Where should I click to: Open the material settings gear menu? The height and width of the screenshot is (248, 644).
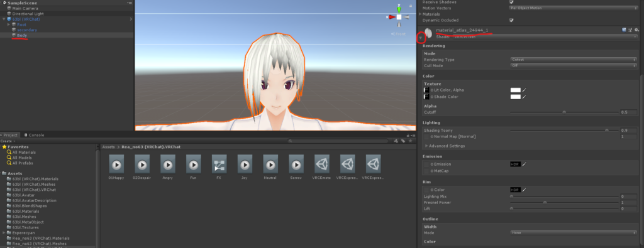point(636,30)
